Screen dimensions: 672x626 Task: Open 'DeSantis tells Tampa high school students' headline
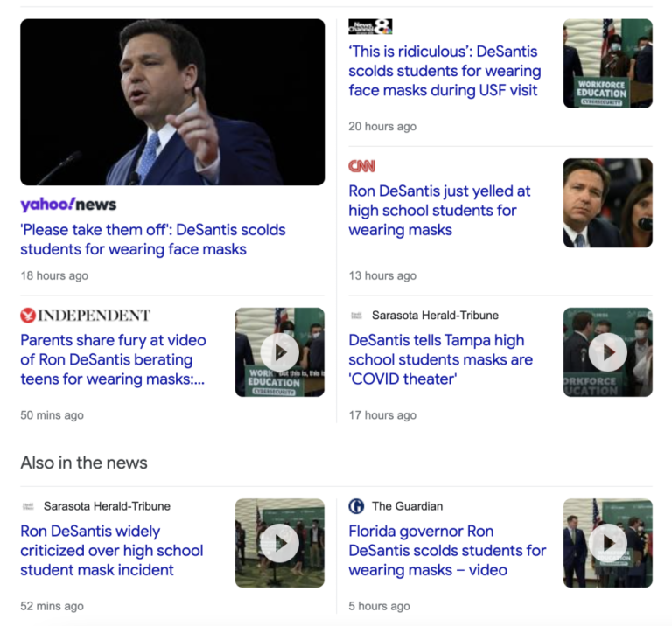tap(440, 359)
